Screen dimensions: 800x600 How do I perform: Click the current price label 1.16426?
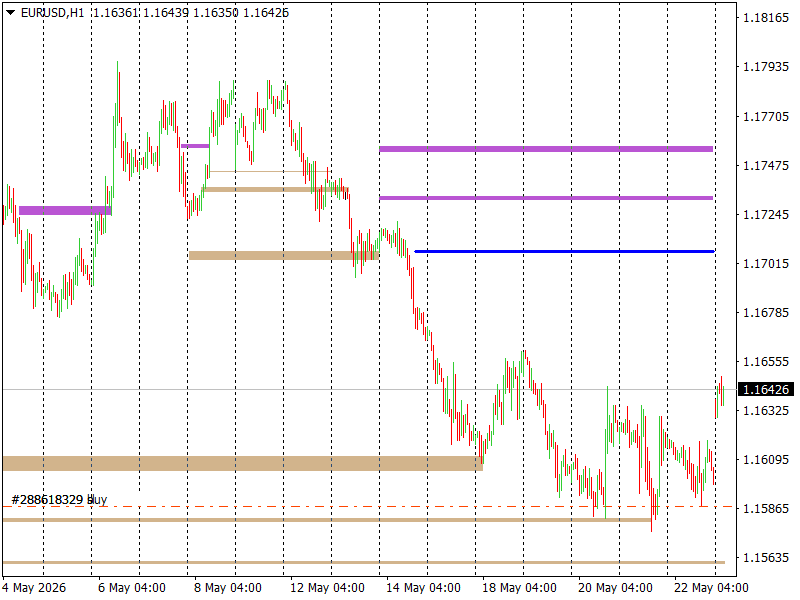tap(766, 390)
